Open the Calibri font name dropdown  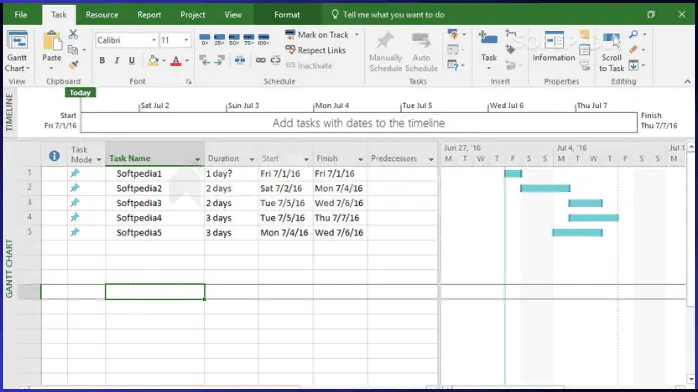(x=154, y=40)
